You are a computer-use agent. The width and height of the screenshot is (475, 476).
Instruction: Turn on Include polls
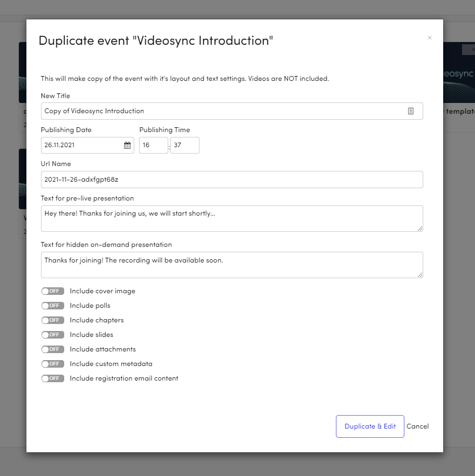coord(52,305)
